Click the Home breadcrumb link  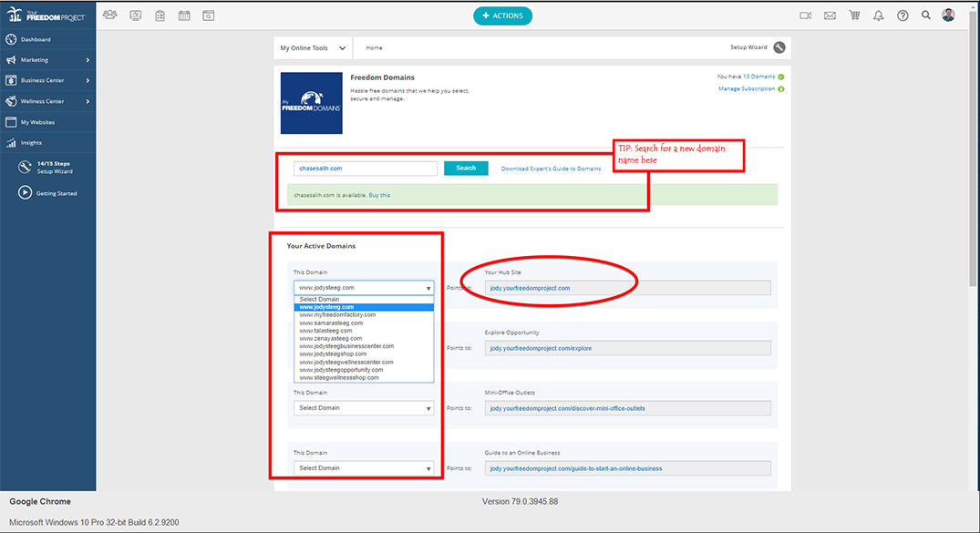[375, 48]
